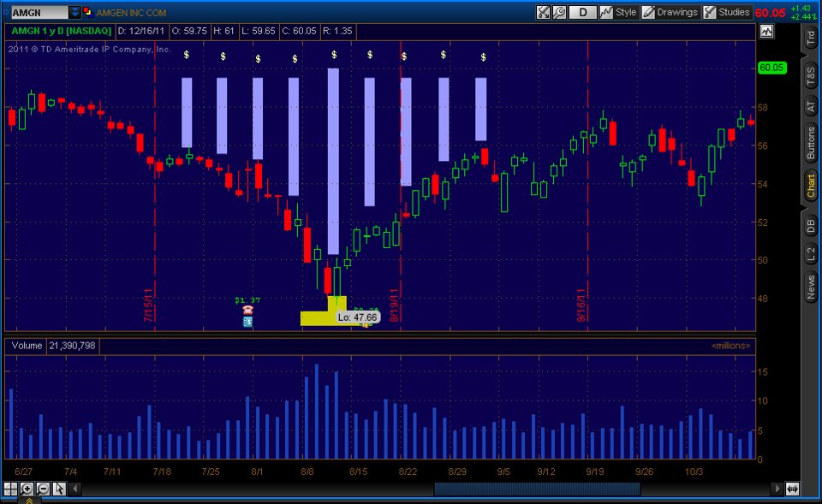Image resolution: width=822 pixels, height=504 pixels.
Task: Open the D time frame selector
Action: [582, 12]
